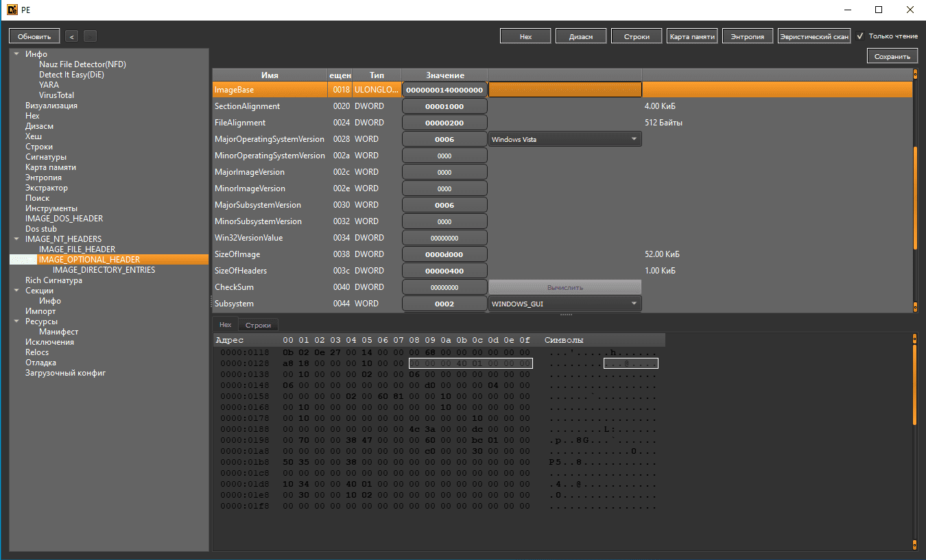Viewport: 926px width, 560px height.
Task: Open the WINDOWS_GUI subsystem dropdown
Action: point(565,304)
